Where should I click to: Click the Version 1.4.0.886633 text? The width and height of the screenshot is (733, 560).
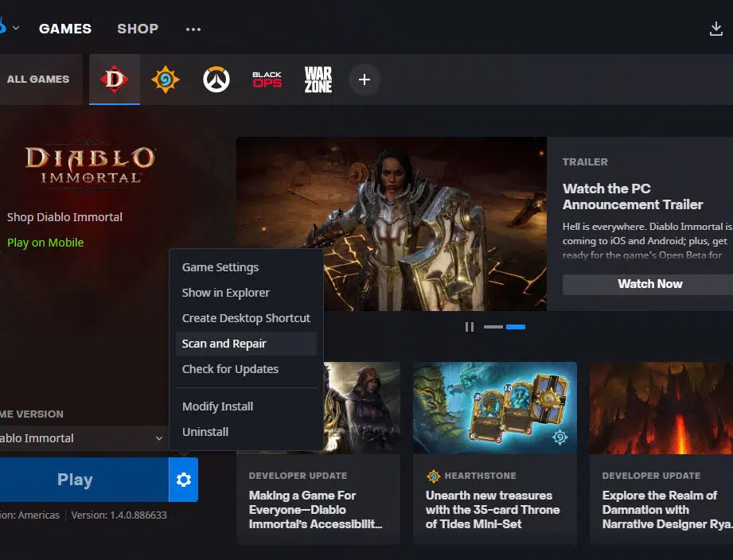click(x=119, y=515)
